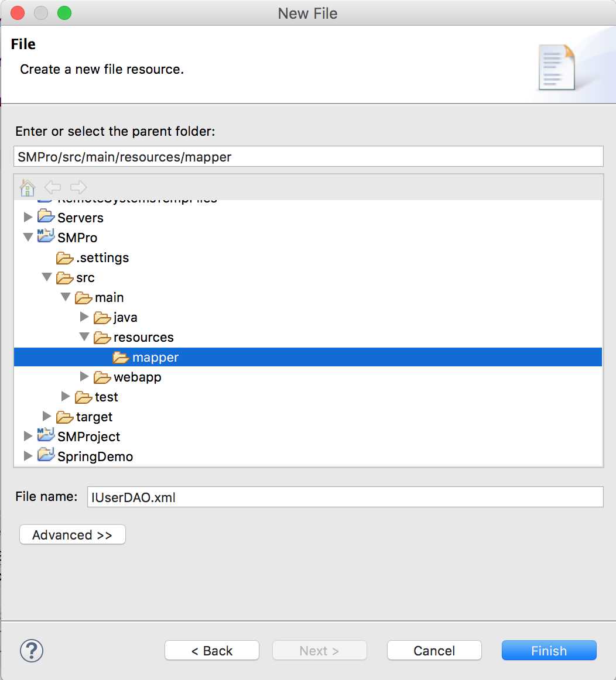Select the target folder in tree
This screenshot has width=616, height=680.
pos(94,417)
